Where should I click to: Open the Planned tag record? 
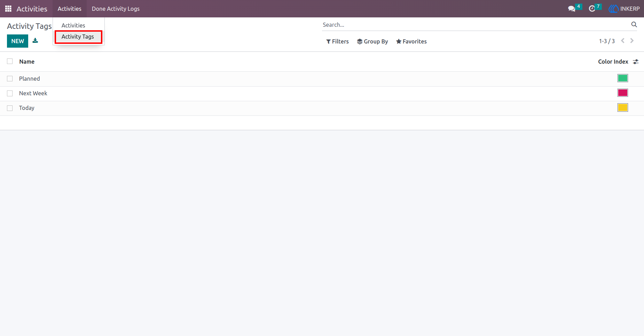pos(30,79)
